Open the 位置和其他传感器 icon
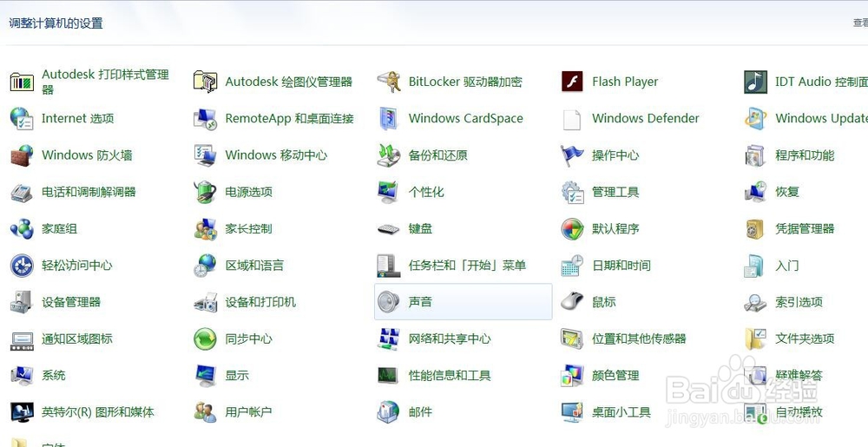 click(572, 339)
